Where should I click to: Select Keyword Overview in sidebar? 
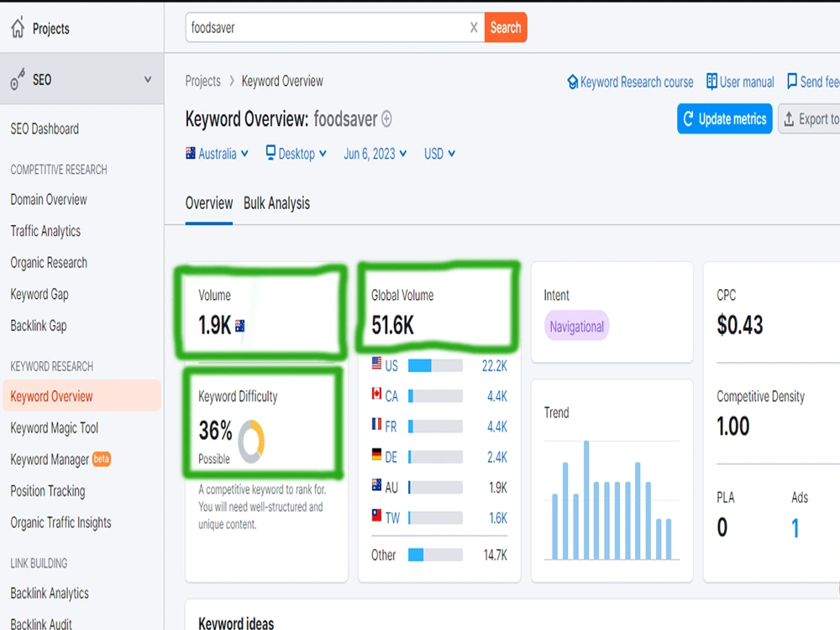coord(81,396)
